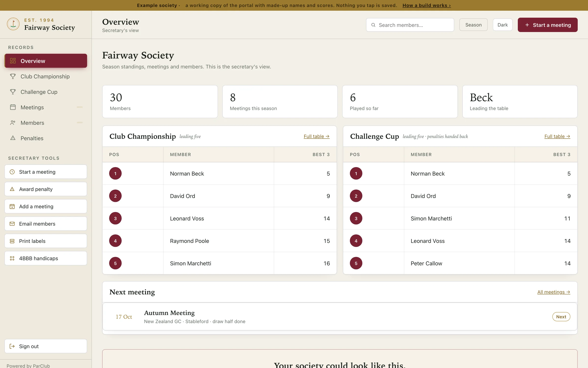Click the Beck Leading the table card
This screenshot has width=588, height=368.
520,102
